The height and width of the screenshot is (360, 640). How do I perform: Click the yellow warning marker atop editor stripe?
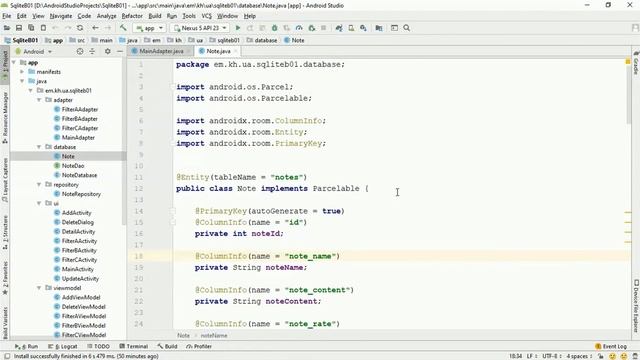pyautogui.click(x=628, y=62)
